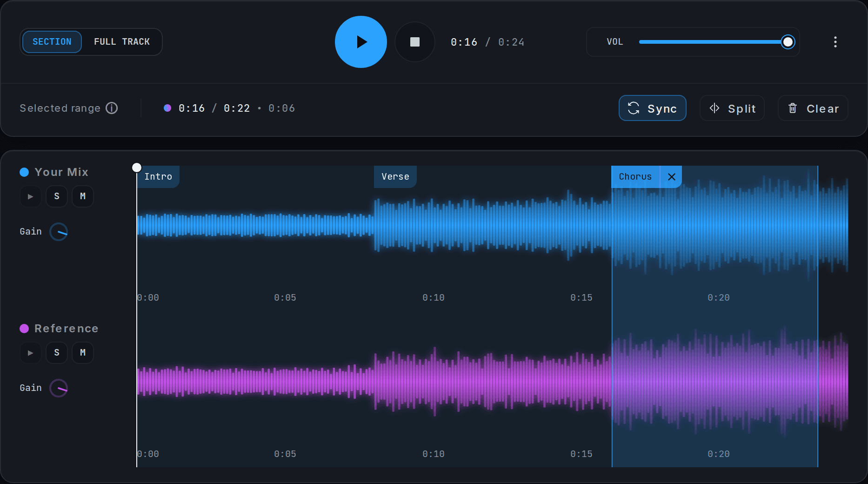Play the Reference track
This screenshot has height=484, width=868.
pyautogui.click(x=31, y=353)
